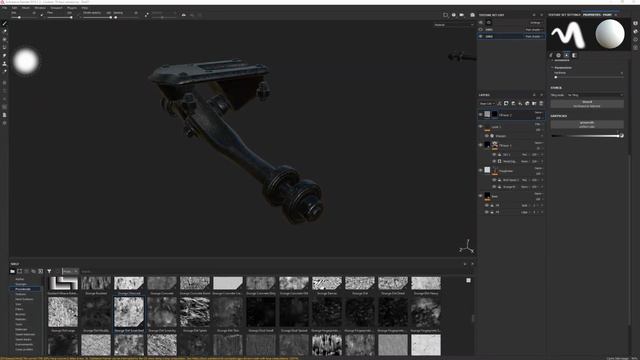Open the File menu
Image resolution: width=640 pixels, height=360 pixels.
click(4, 8)
